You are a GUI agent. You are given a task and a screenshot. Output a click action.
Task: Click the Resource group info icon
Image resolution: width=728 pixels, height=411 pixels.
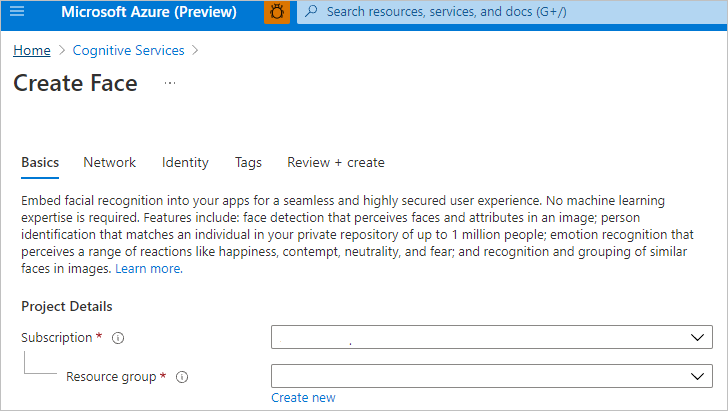(182, 377)
